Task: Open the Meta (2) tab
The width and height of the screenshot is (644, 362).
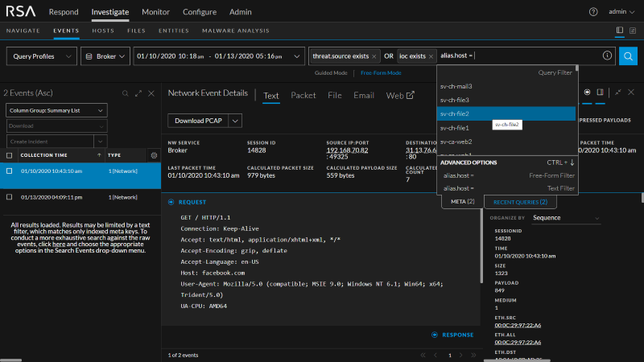Action: [x=462, y=202]
